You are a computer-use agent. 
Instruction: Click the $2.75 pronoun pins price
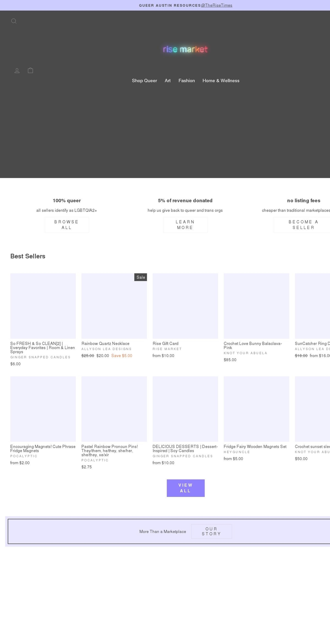click(x=87, y=467)
